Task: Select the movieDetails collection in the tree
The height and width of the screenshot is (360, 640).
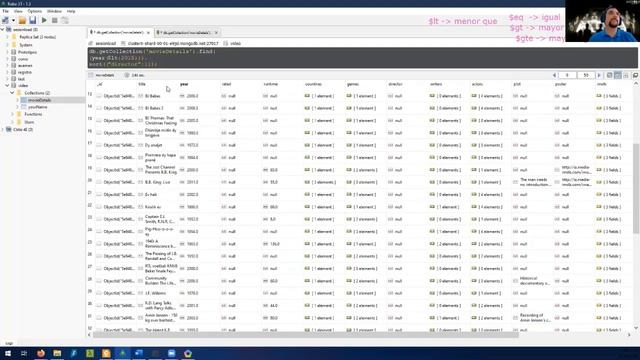Action: [x=40, y=100]
